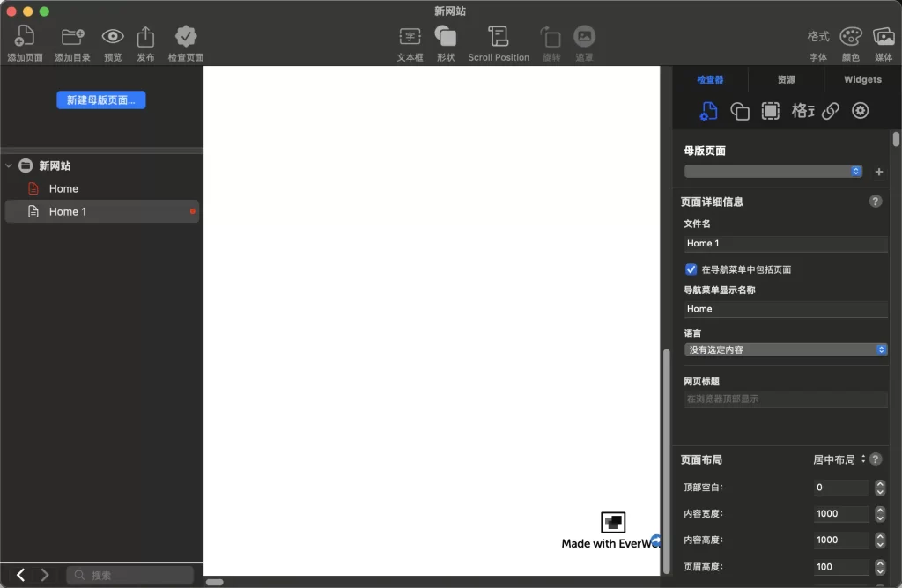
Task: Adjust the 顶部空白 stepper
Action: click(x=880, y=488)
